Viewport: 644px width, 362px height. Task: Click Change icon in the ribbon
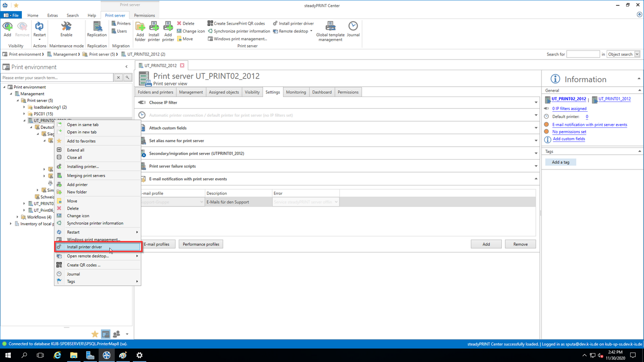[191, 31]
